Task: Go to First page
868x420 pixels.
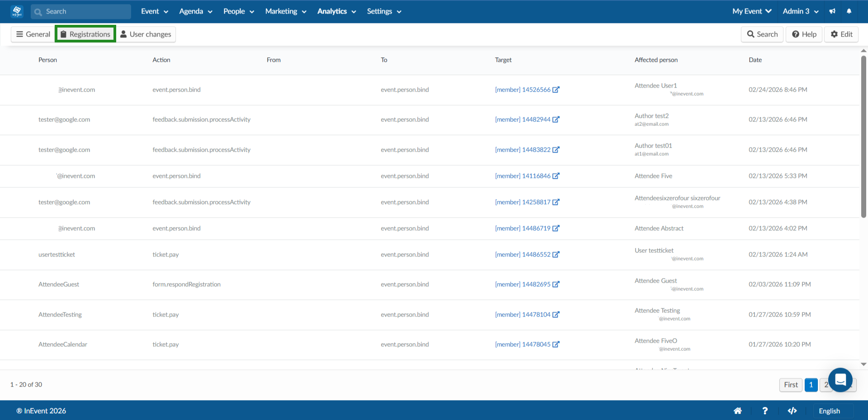Action: (791, 385)
